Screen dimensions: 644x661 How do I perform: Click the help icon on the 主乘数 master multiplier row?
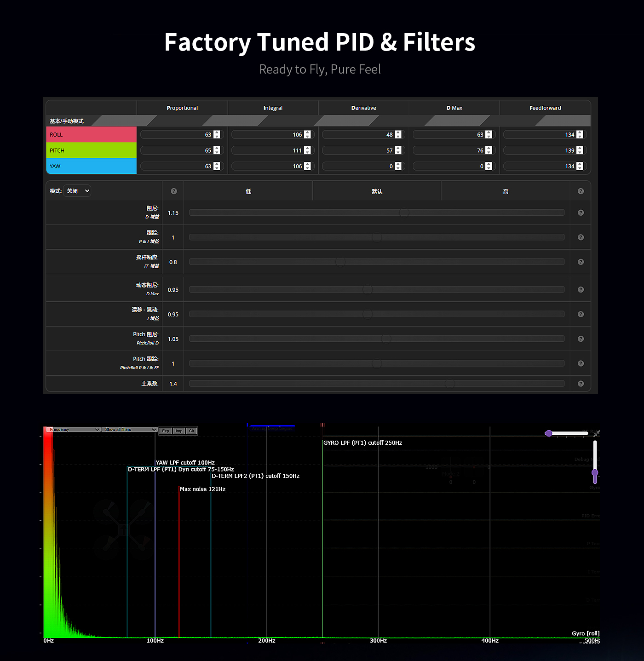tap(581, 384)
